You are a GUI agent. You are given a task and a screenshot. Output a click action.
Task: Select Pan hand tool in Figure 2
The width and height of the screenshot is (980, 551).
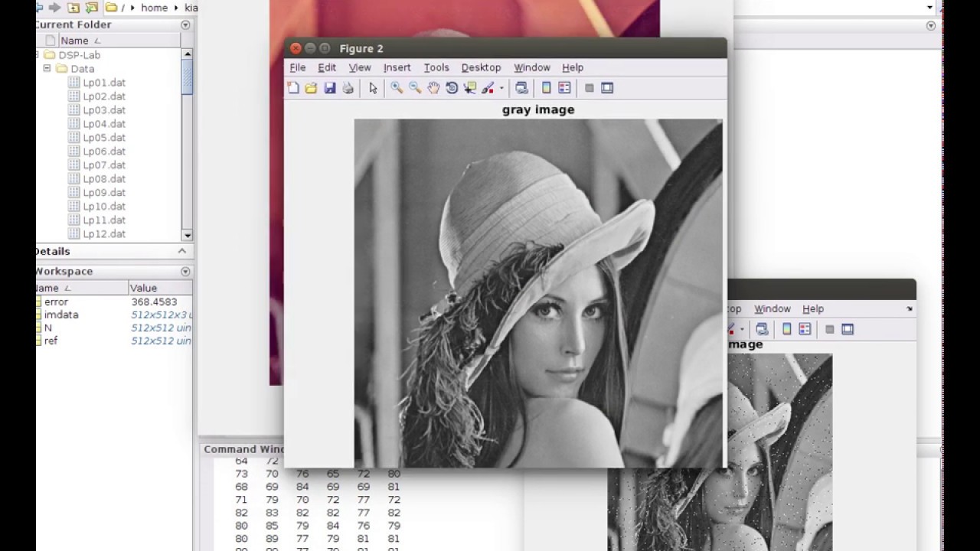tap(433, 88)
